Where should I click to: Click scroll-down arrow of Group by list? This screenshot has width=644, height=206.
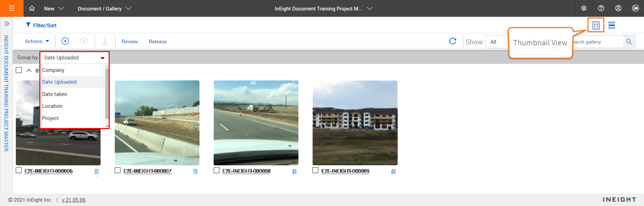tap(107, 126)
